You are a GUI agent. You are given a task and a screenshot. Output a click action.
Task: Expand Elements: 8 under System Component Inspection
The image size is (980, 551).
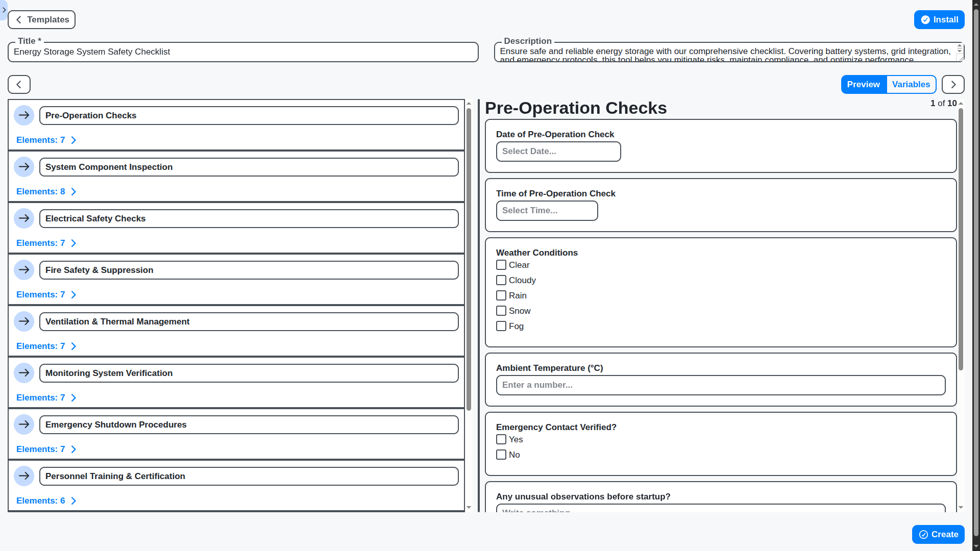pos(46,191)
